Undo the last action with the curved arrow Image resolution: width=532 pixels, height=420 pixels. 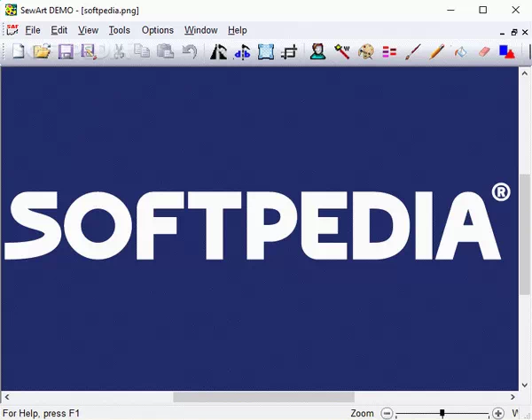(x=190, y=52)
